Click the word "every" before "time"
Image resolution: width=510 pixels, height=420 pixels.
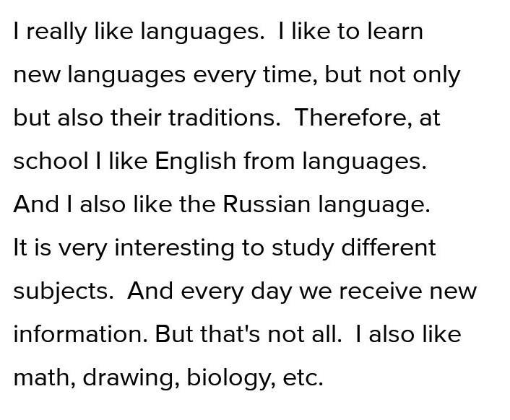(x=225, y=76)
